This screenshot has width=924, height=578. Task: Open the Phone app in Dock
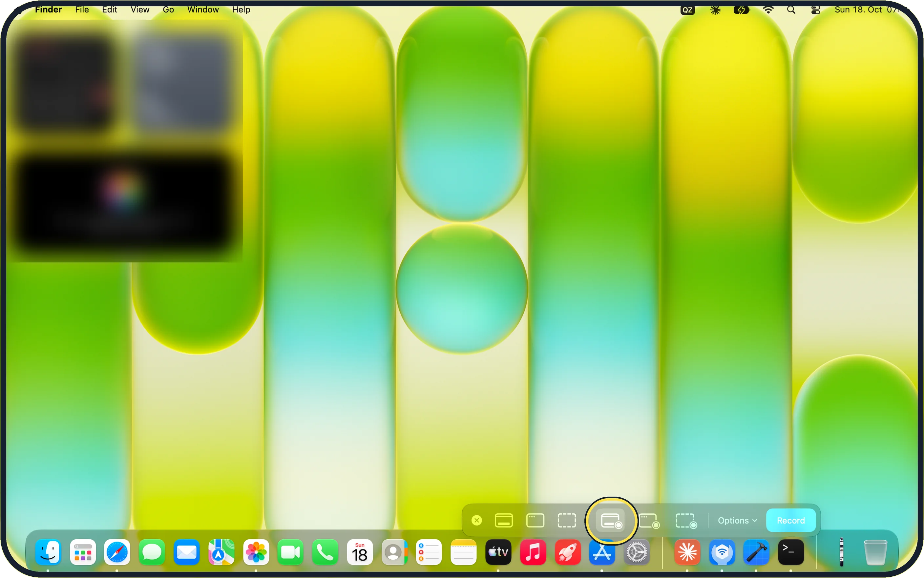tap(325, 552)
